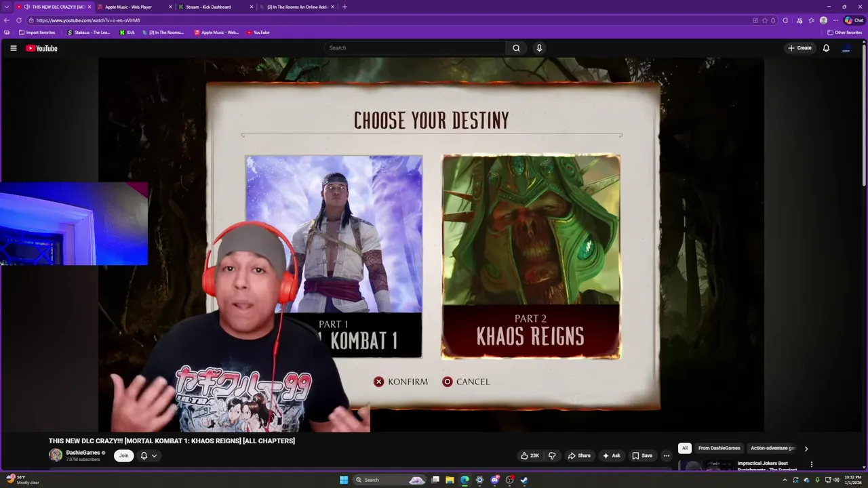Open the browser profile avatar

coord(823,20)
